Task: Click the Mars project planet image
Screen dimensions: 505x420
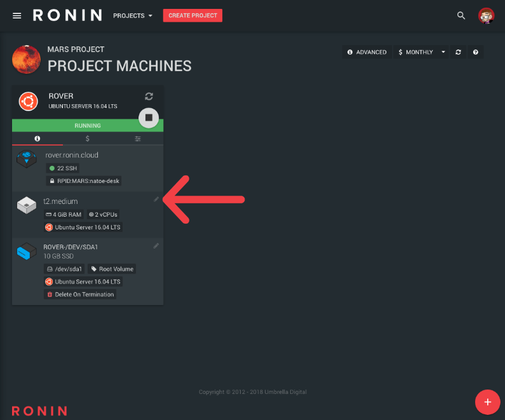Action: pos(27,59)
